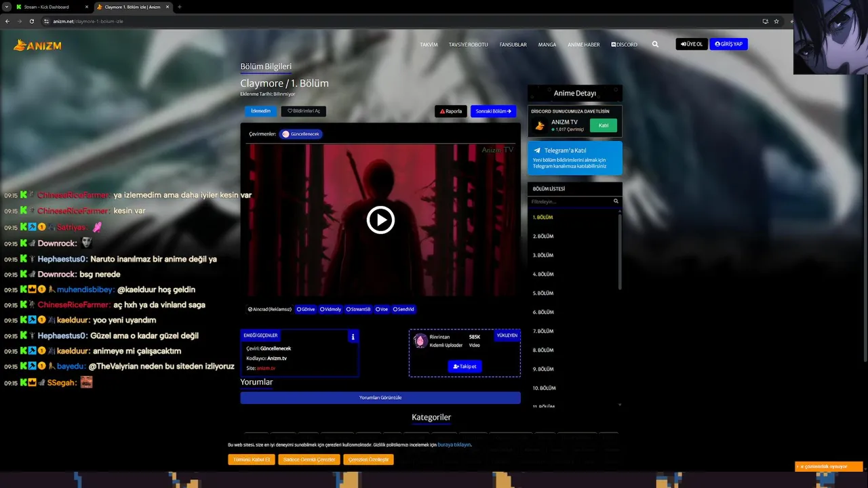Open the tab search dropdown arrow

(6, 7)
